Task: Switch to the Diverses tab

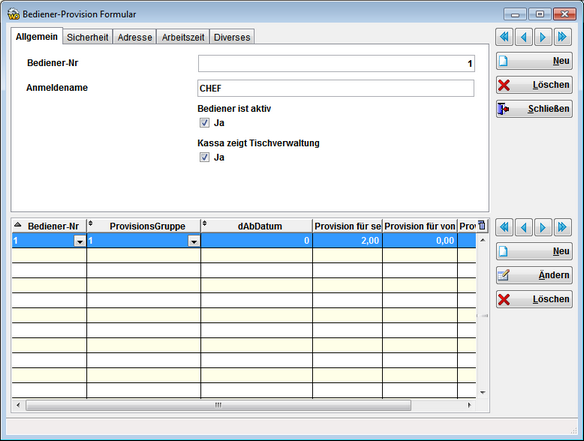Action: pos(232,37)
